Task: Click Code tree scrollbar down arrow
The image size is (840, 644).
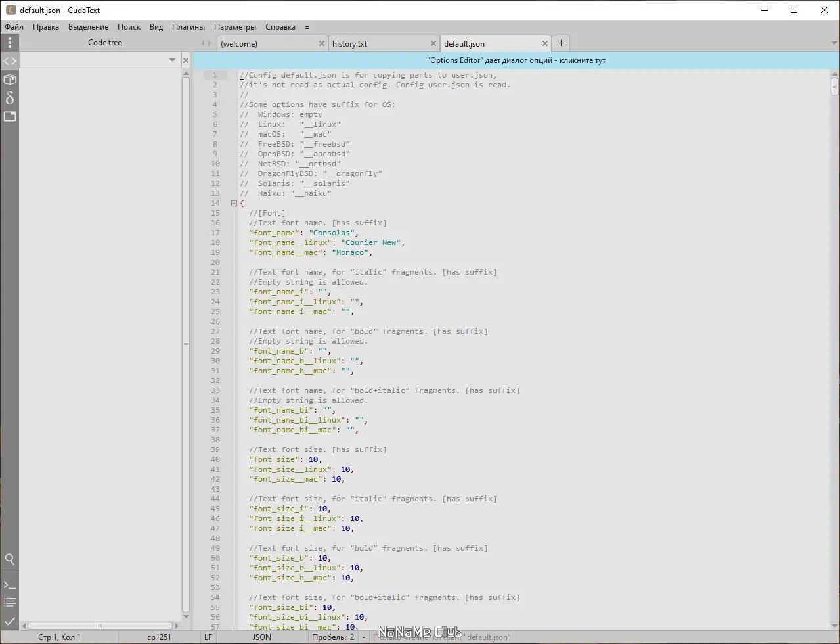Action: pyautogui.click(x=186, y=617)
